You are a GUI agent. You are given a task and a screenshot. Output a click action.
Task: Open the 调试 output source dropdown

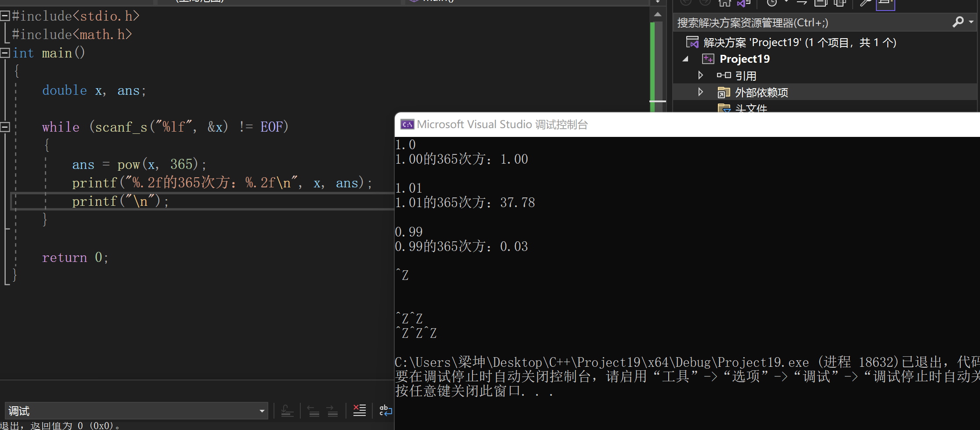coord(137,411)
